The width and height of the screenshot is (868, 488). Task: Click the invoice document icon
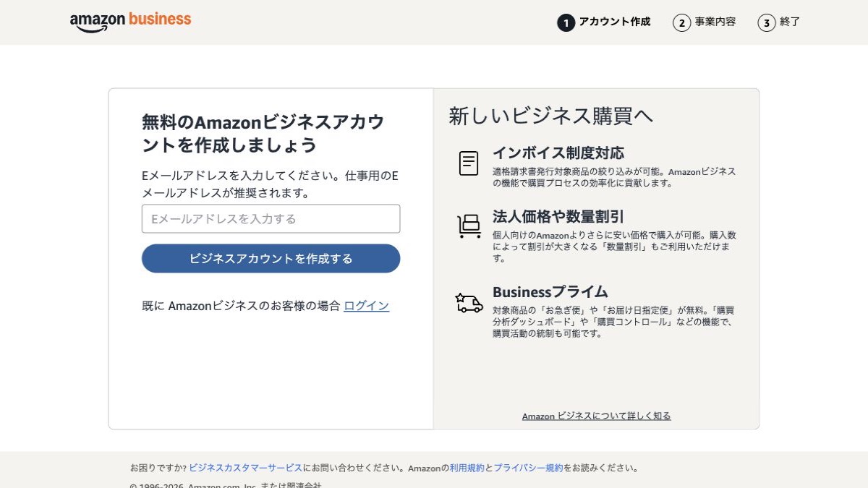click(x=469, y=163)
